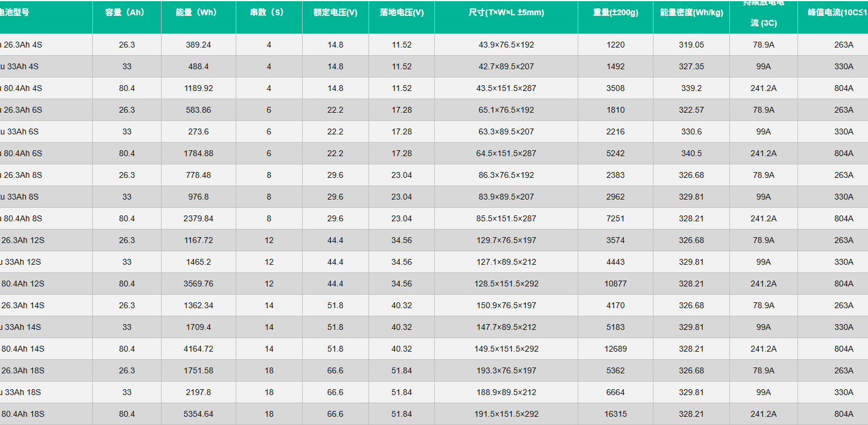Image resolution: width=868 pixels, height=425 pixels.
Task: Select the 147.7×89.5×212 dimension cell
Action: [506, 327]
